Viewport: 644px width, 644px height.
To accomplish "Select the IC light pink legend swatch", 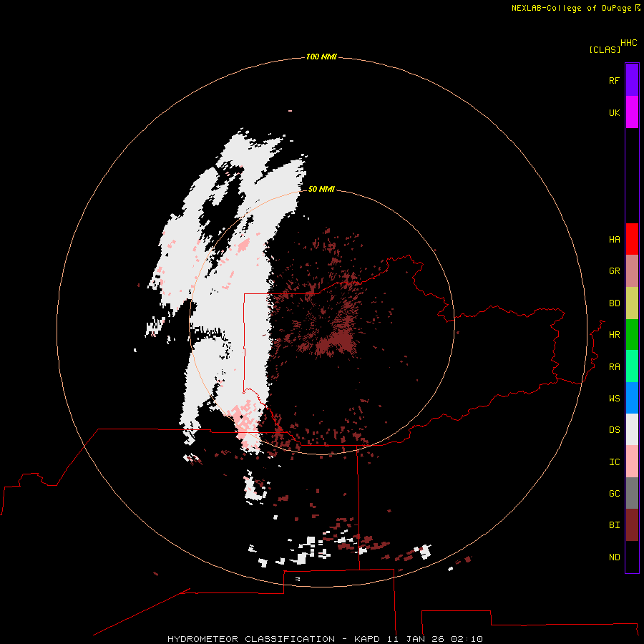I will (x=632, y=462).
